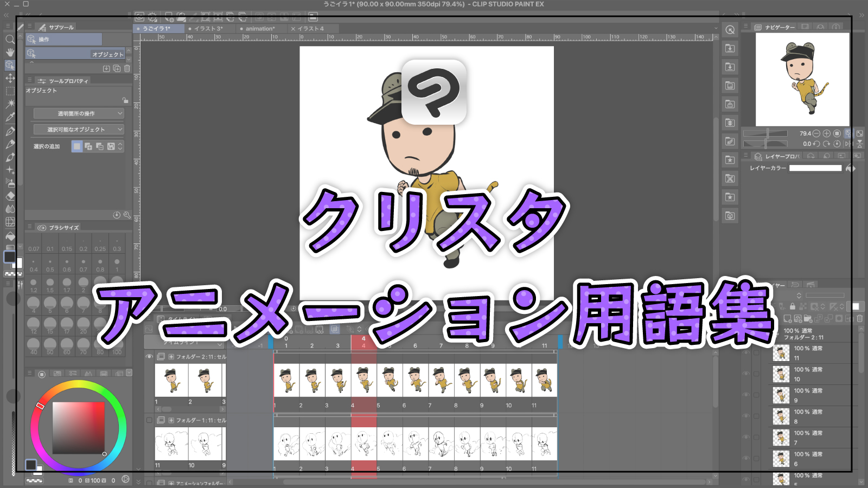
Task: Click the Navigator zoom out icon
Action: click(816, 133)
